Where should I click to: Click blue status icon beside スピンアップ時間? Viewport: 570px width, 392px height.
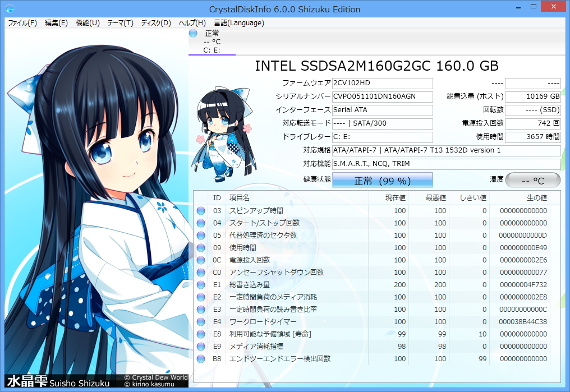click(x=200, y=210)
